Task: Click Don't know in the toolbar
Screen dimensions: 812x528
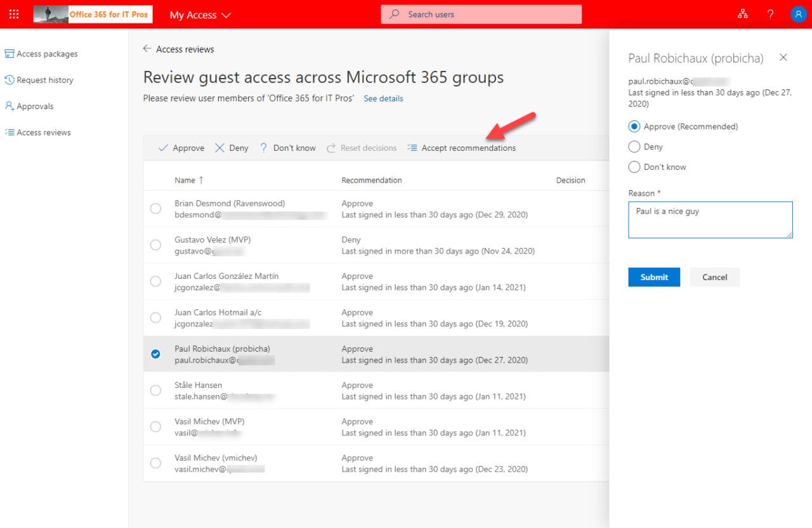Action: pyautogui.click(x=294, y=148)
